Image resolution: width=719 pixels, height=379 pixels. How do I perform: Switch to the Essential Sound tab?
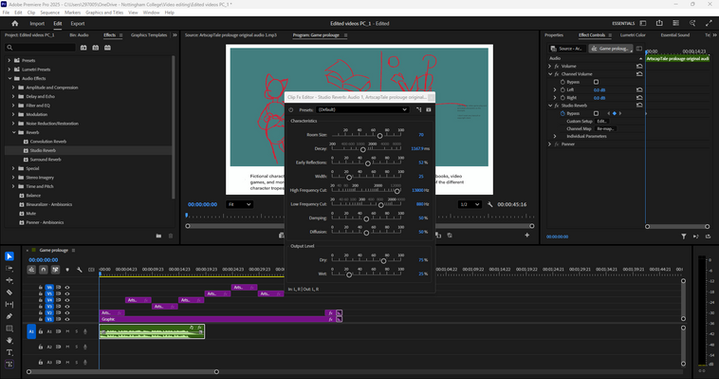pos(675,35)
